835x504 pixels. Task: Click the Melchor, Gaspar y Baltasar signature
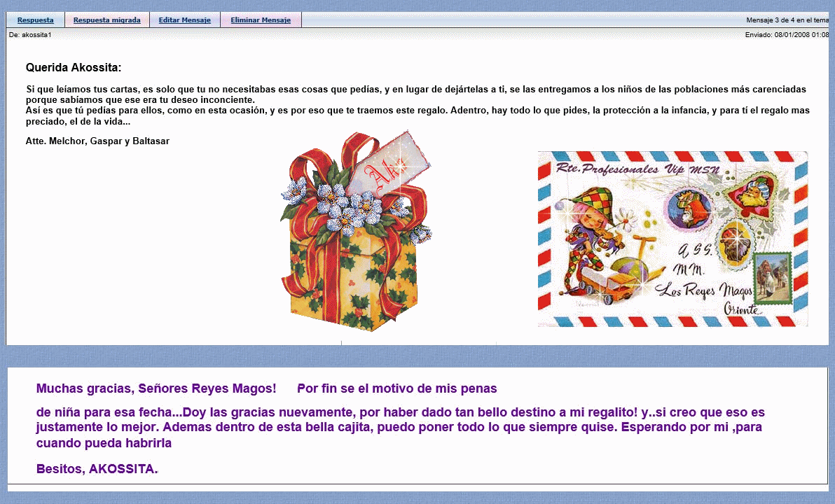point(97,141)
